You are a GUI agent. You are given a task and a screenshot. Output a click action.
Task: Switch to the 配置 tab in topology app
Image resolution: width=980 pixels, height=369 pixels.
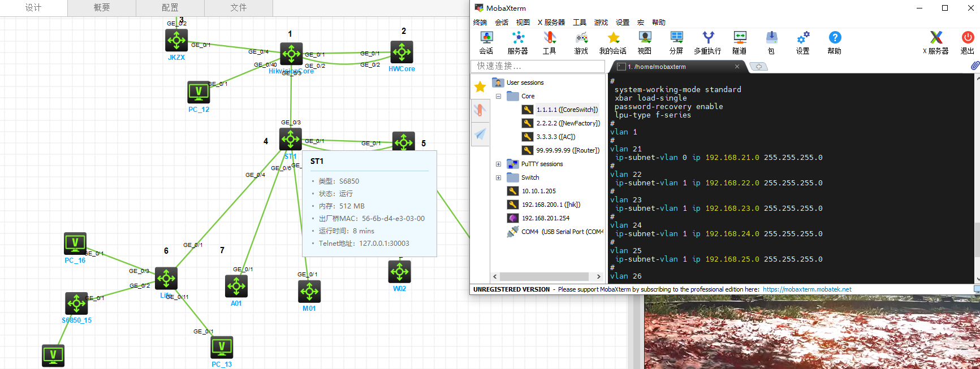[x=170, y=7]
